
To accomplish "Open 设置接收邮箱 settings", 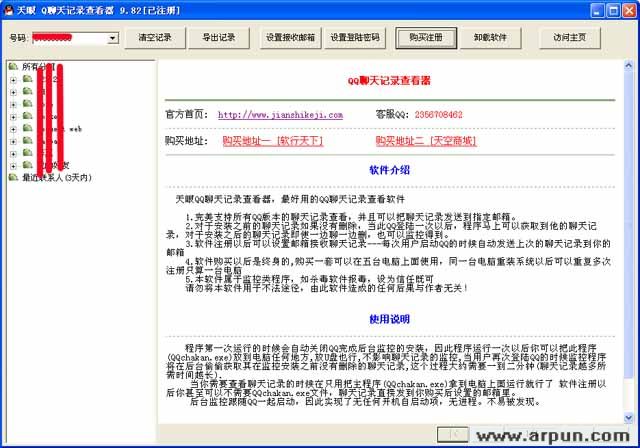I will (x=291, y=38).
